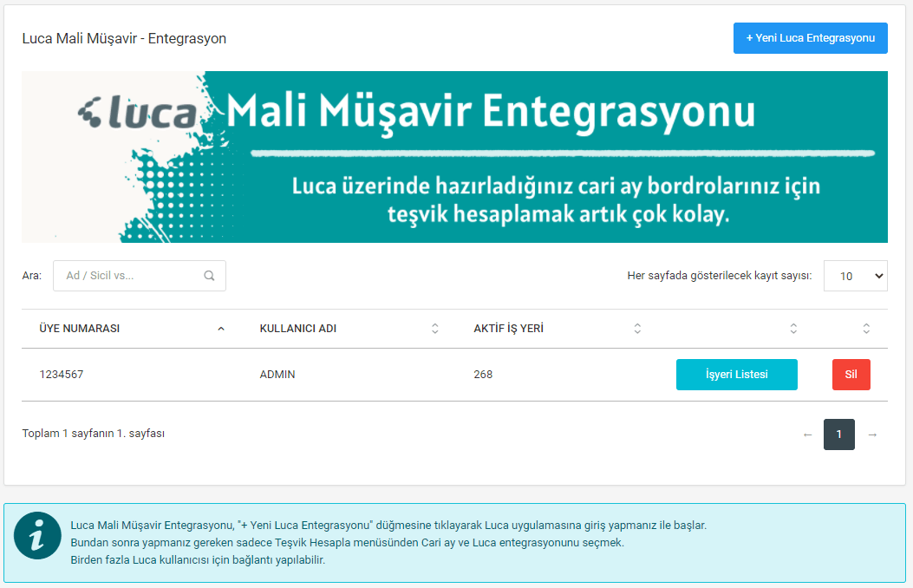Select the 268 active workplace value

tap(483, 375)
